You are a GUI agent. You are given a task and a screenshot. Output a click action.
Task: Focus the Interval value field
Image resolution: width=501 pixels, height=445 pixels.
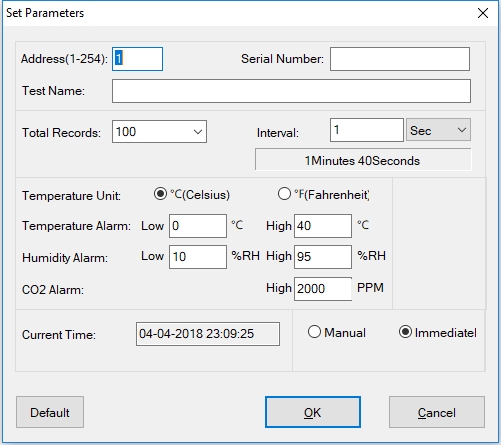[367, 130]
